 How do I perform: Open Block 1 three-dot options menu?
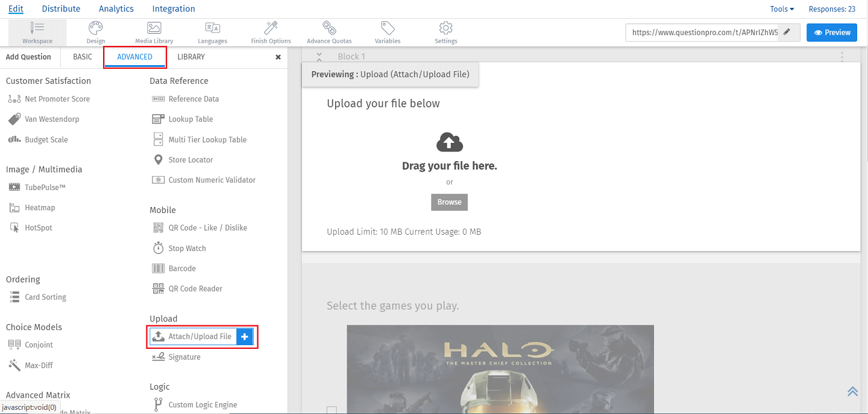click(x=842, y=57)
